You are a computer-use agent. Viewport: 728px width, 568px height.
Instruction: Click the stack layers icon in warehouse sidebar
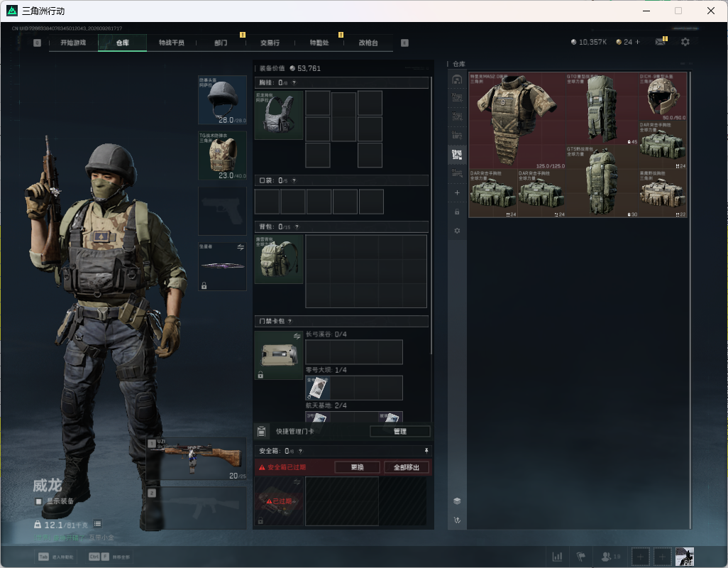[457, 501]
